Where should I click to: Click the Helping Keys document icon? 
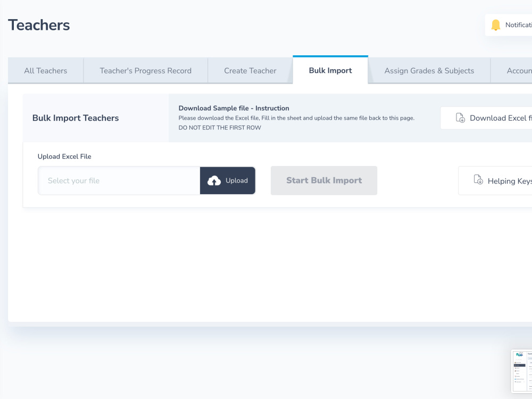click(x=478, y=179)
